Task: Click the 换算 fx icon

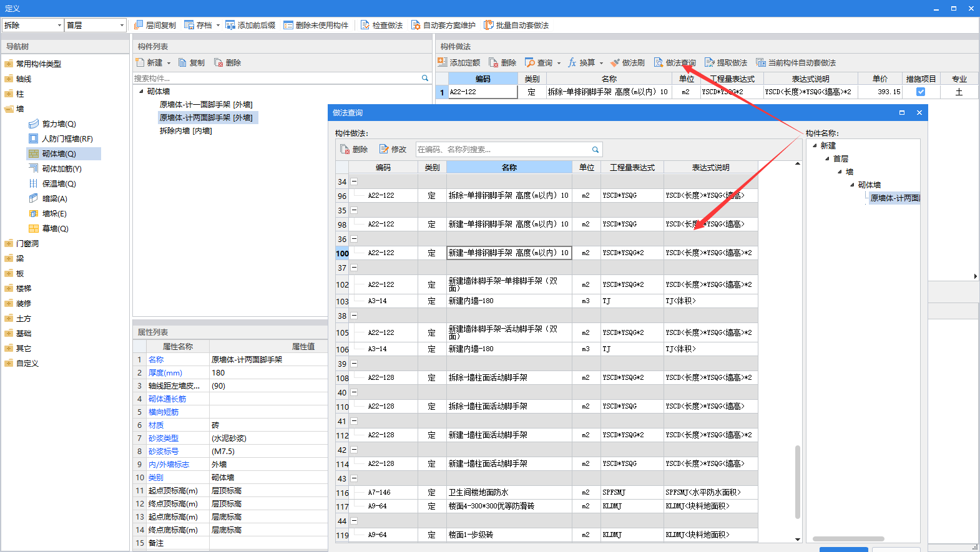Action: (x=572, y=62)
